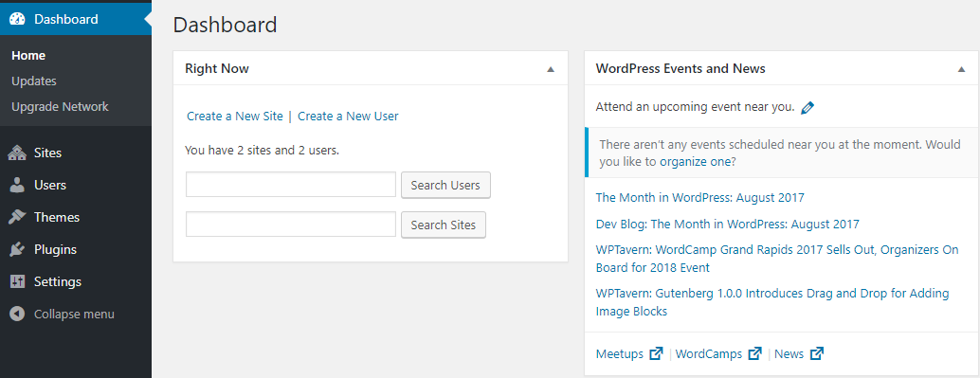Click the Search Sites button
This screenshot has height=378, width=980.
point(444,225)
